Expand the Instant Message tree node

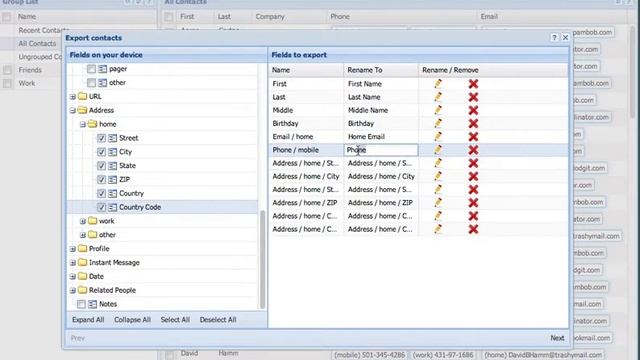73,263
